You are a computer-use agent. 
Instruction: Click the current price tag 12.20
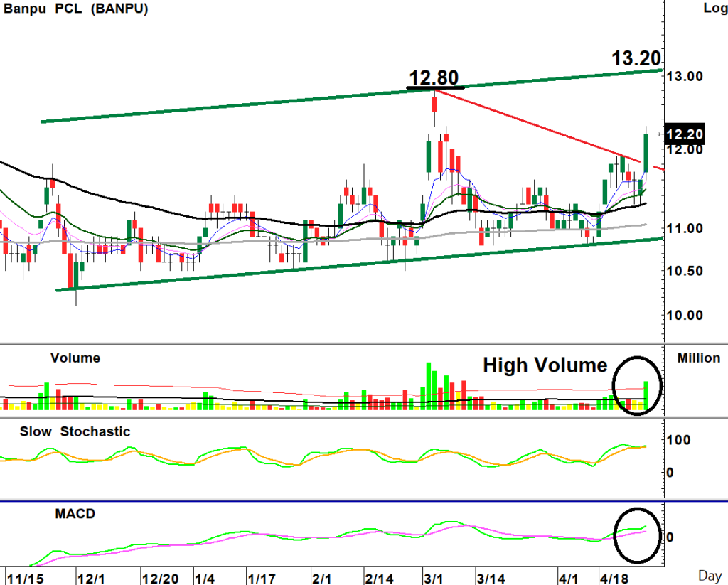[x=685, y=134]
